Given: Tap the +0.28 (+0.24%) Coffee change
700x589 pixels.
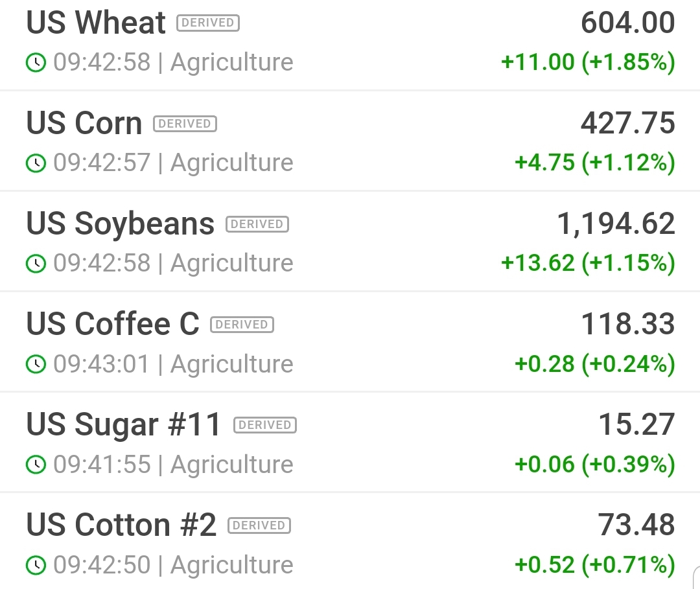Looking at the screenshot, I should click(x=594, y=364).
